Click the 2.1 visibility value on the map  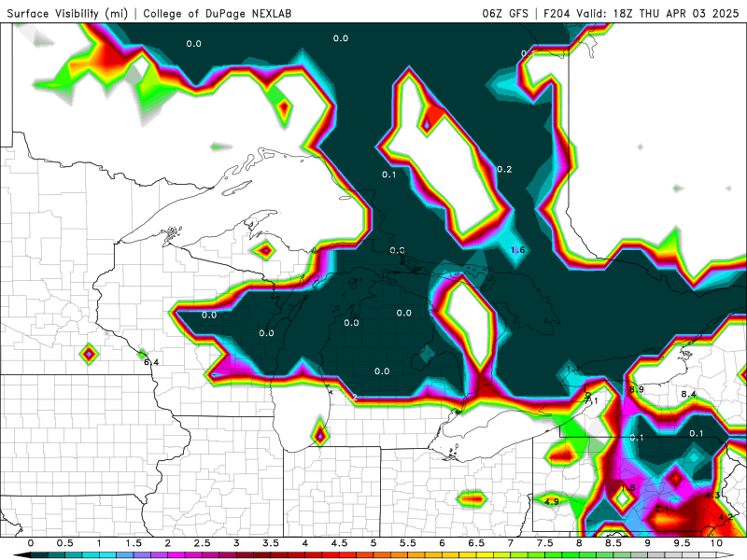(662, 509)
